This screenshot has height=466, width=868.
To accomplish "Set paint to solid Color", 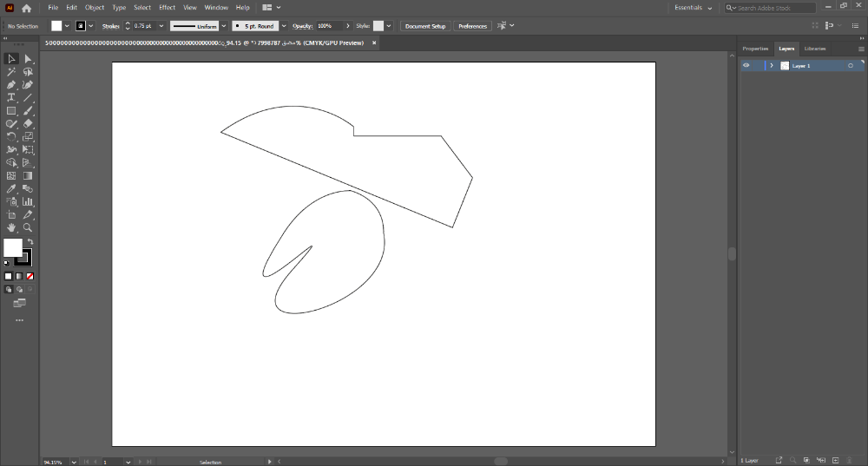I will click(9, 276).
